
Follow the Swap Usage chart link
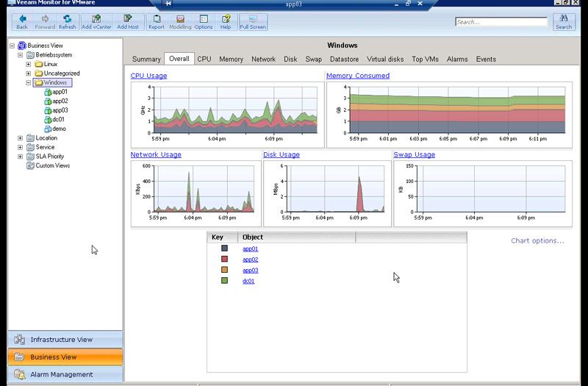point(415,154)
